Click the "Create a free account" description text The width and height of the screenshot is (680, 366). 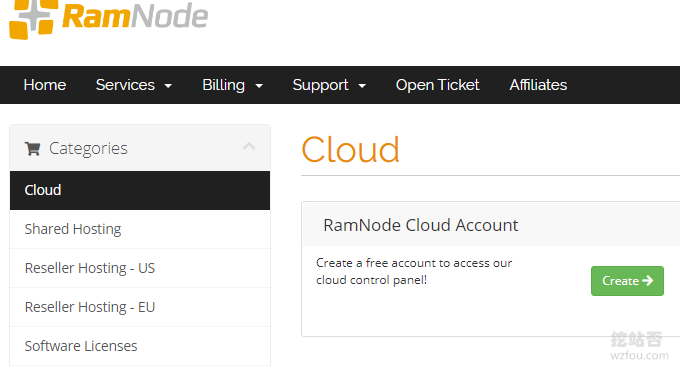pos(414,271)
